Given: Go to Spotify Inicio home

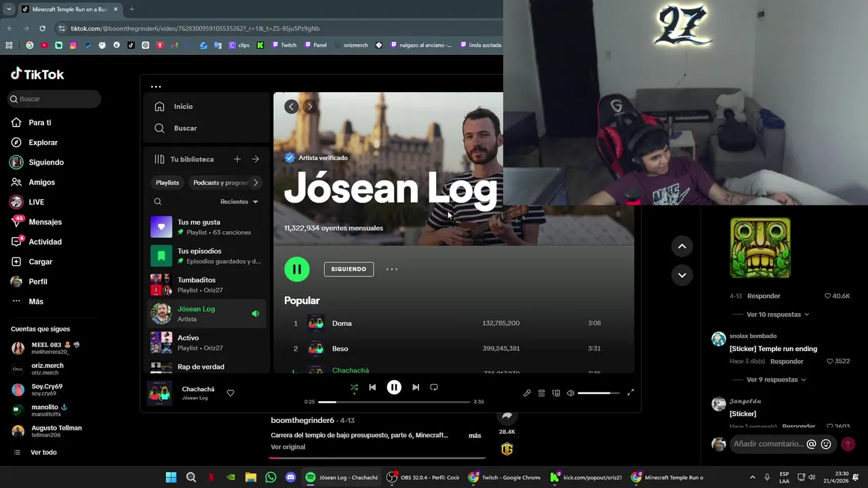Looking at the screenshot, I should [x=183, y=106].
